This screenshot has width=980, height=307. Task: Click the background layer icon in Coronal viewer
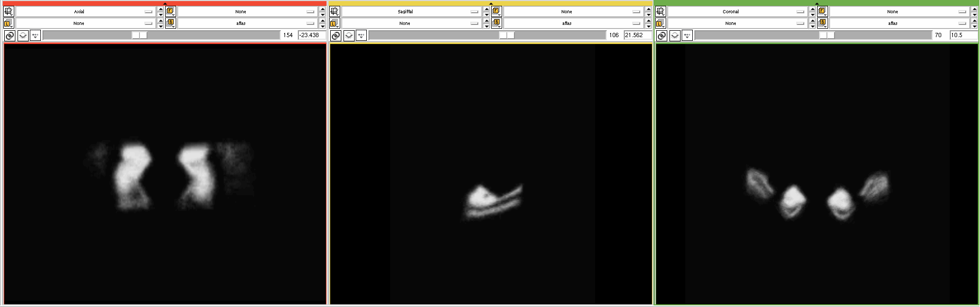(x=822, y=23)
